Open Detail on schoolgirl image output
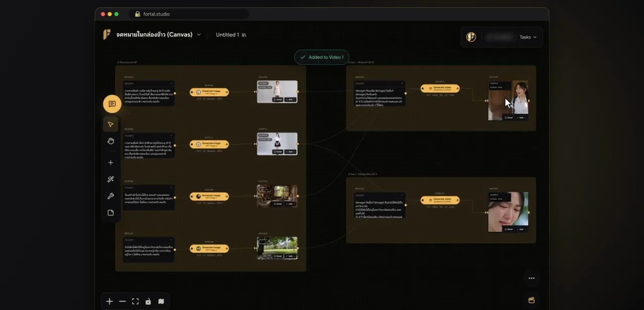Image resolution: width=644 pixels, height=310 pixels. pyautogui.click(x=278, y=151)
